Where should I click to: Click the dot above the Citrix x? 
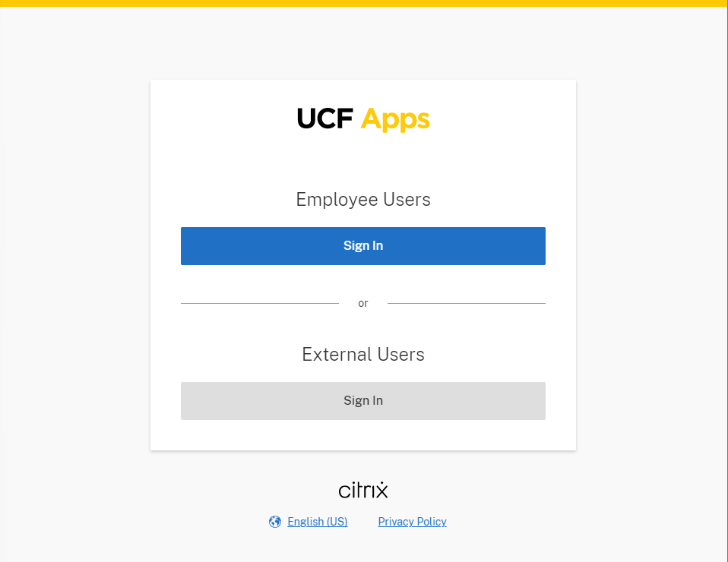pyautogui.click(x=381, y=483)
